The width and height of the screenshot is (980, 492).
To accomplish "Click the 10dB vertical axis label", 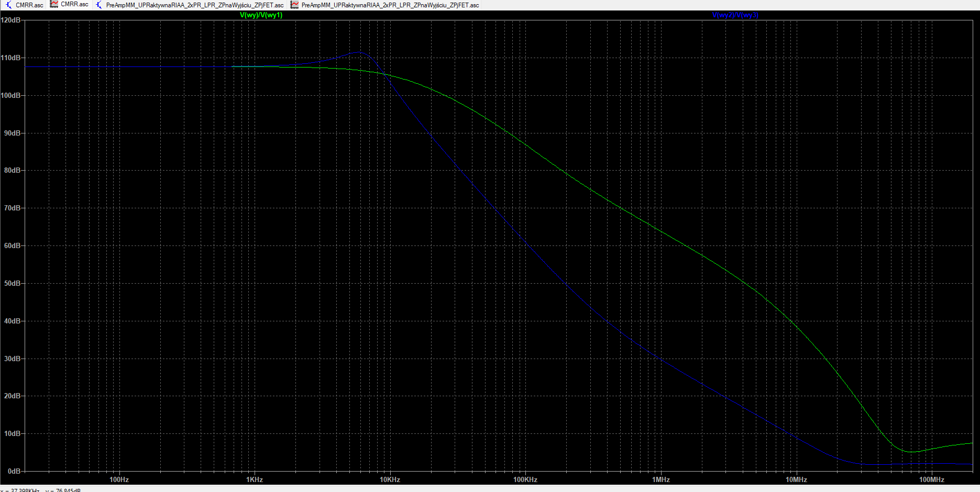I will pyautogui.click(x=13, y=433).
